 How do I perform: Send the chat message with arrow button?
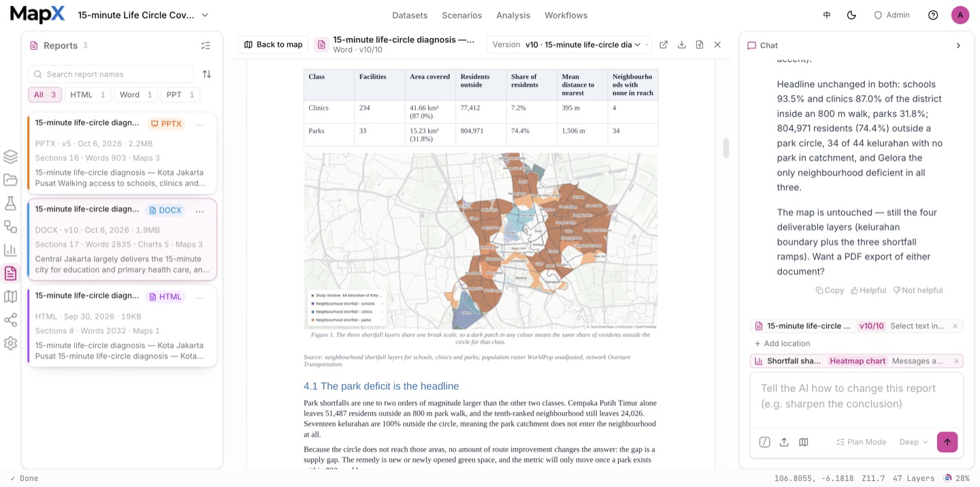pyautogui.click(x=947, y=442)
